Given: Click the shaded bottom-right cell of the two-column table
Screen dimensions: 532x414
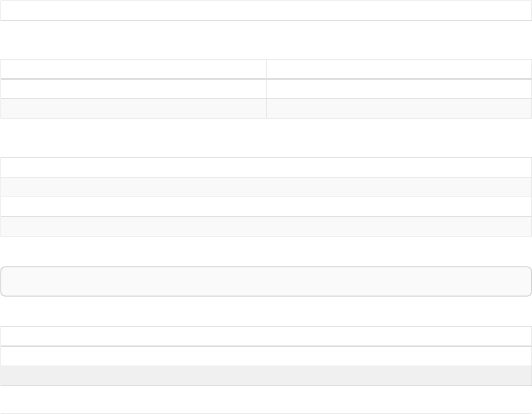Looking at the screenshot, I should (398, 108).
